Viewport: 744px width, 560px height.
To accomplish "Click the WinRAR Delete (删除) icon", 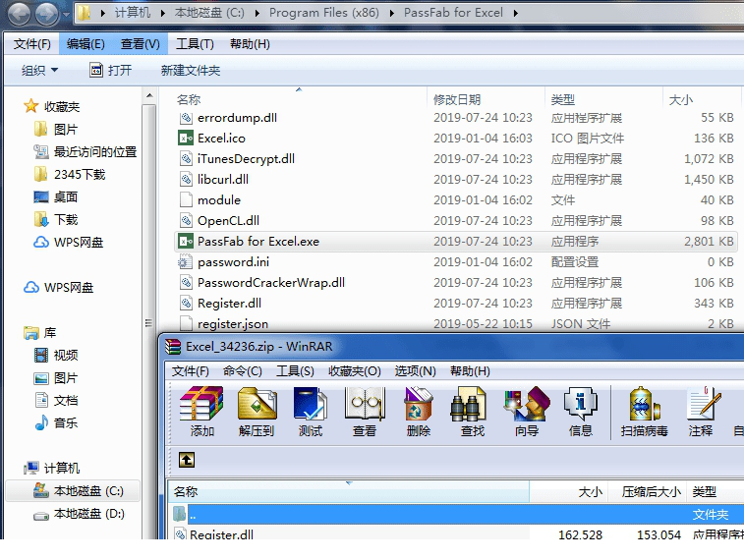I will coord(418,405).
